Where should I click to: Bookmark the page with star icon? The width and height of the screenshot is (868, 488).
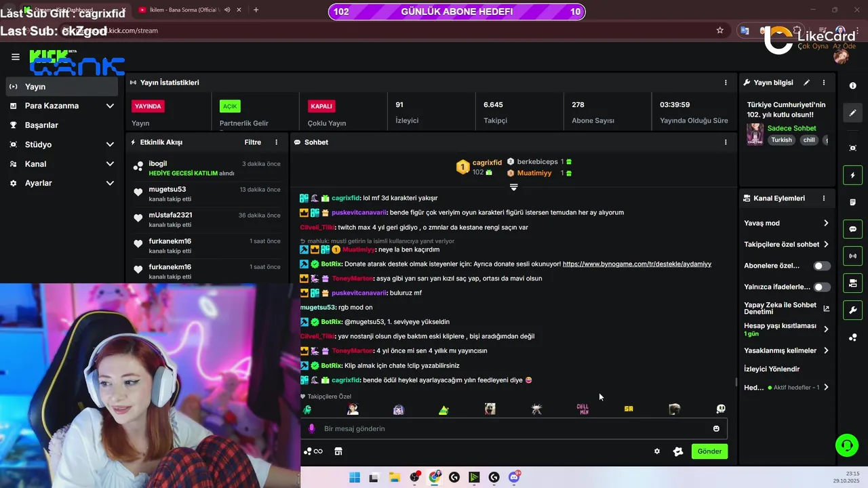click(719, 30)
